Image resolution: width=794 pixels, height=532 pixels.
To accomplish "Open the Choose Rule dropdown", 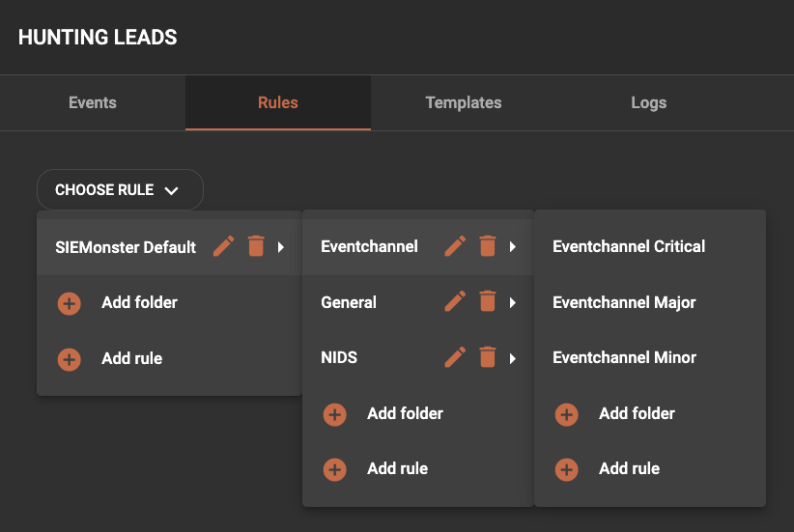I will (x=119, y=190).
